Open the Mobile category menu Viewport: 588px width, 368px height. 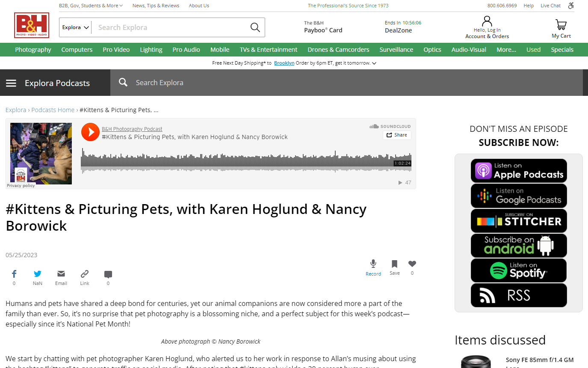tap(220, 50)
